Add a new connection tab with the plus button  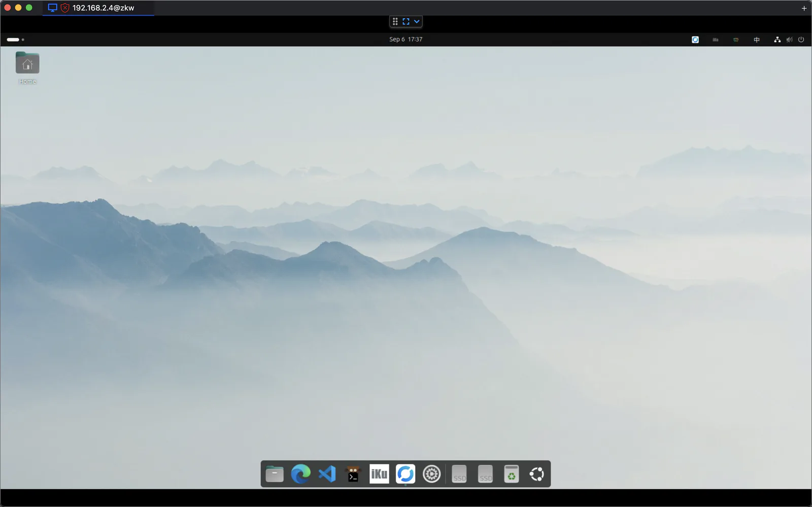pyautogui.click(x=804, y=8)
